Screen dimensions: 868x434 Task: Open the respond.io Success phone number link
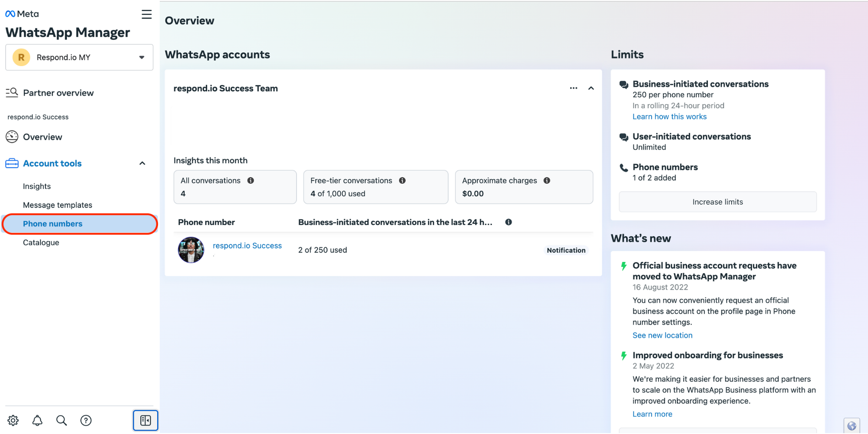pos(247,246)
